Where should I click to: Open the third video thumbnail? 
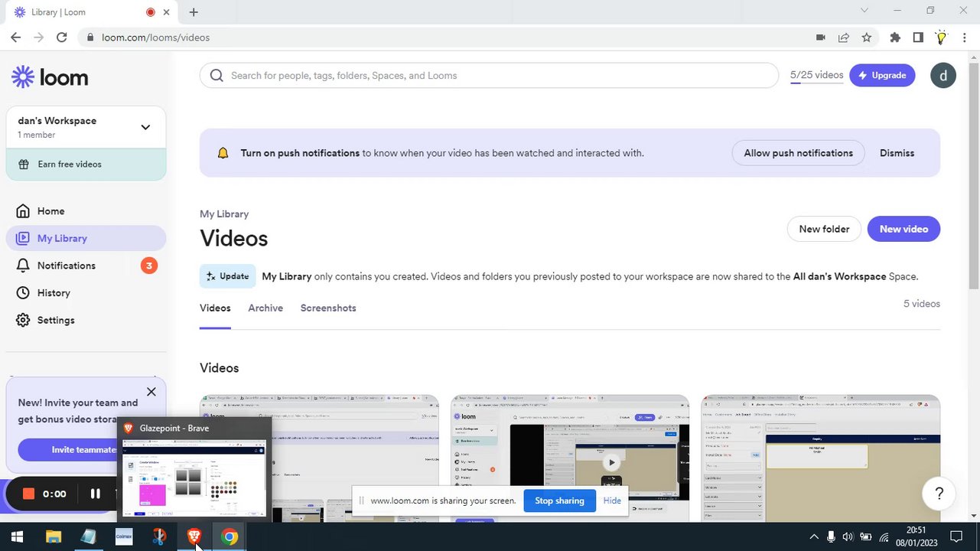[x=821, y=458]
